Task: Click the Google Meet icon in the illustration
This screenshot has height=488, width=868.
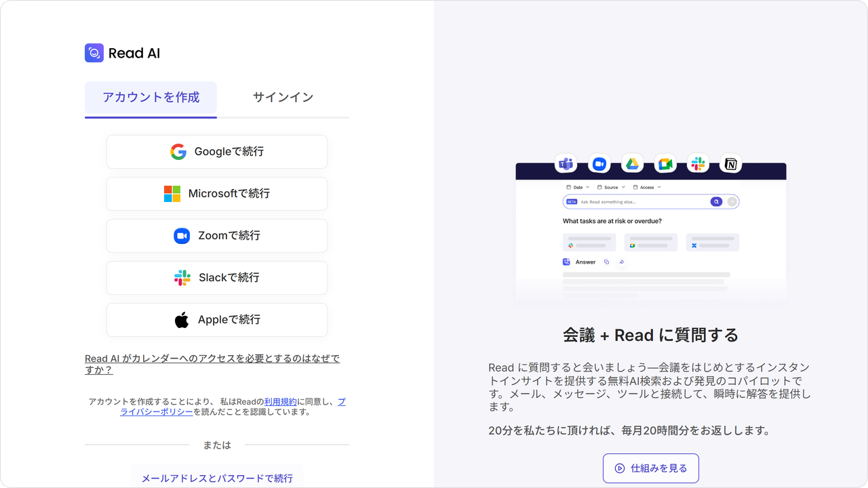Action: point(665,163)
